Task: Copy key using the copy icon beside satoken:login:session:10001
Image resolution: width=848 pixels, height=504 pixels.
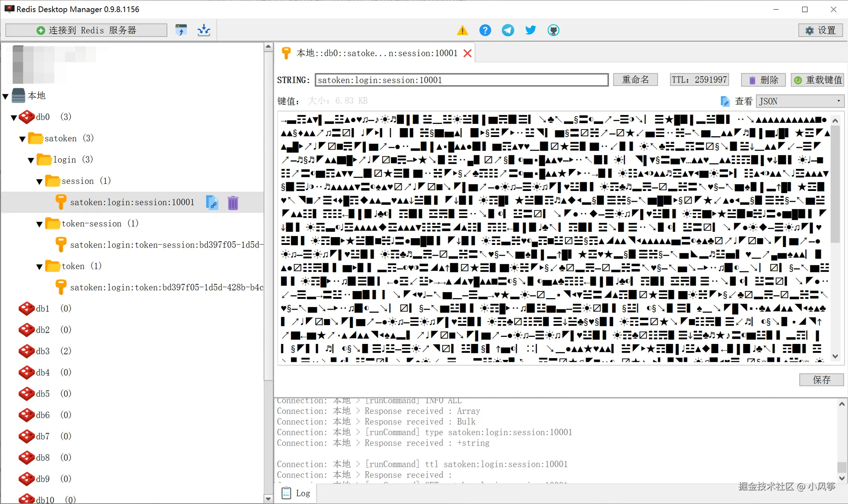Action: [x=212, y=202]
